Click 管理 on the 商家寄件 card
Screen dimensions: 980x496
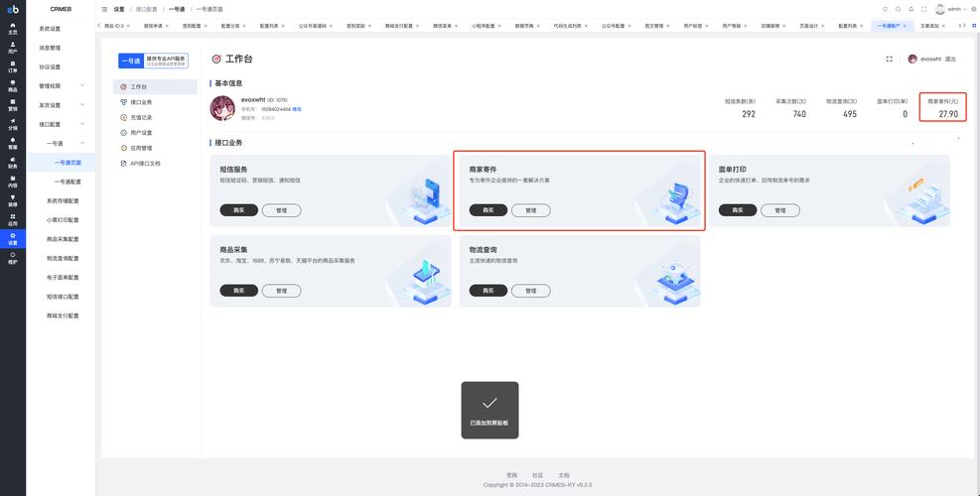(530, 210)
